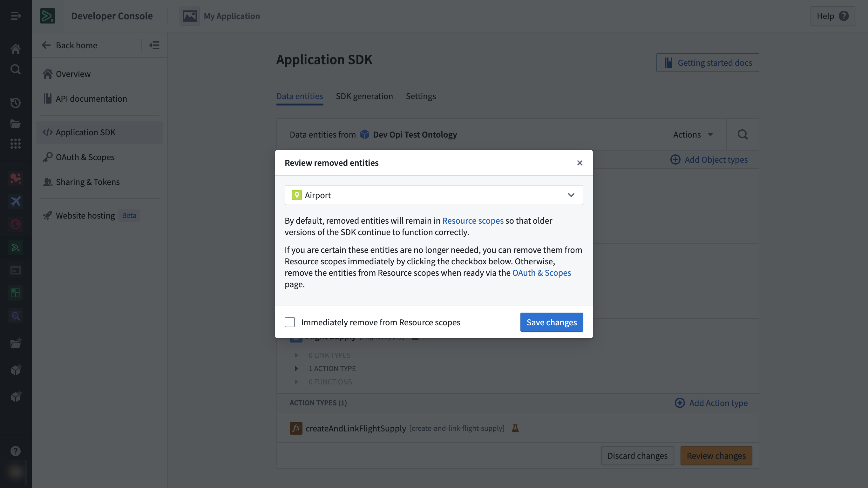Enable Immediately remove from Resource scopes
868x488 pixels.
290,322
